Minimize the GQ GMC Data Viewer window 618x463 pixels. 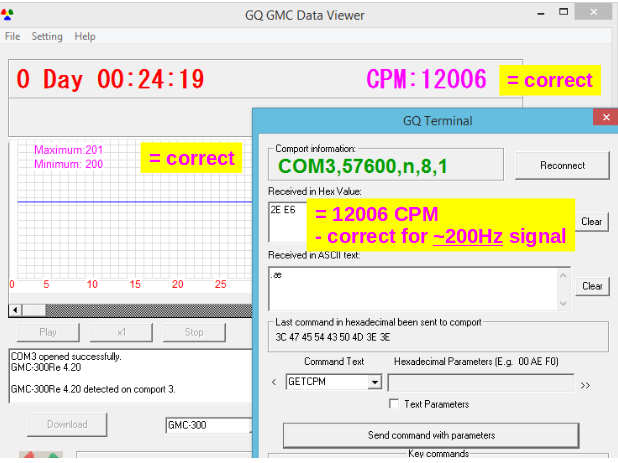point(541,13)
